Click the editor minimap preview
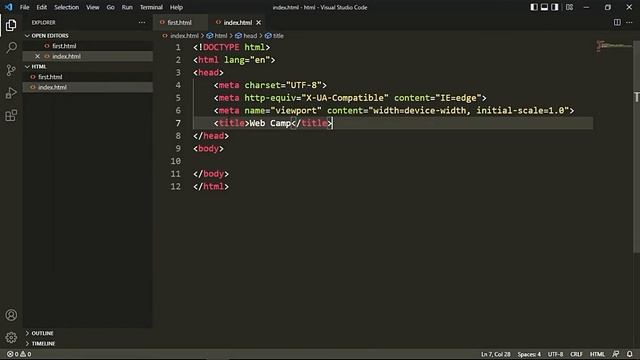 pos(613,46)
